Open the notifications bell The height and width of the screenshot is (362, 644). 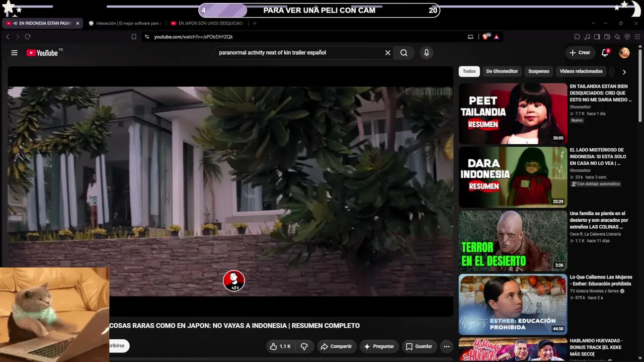(x=605, y=53)
